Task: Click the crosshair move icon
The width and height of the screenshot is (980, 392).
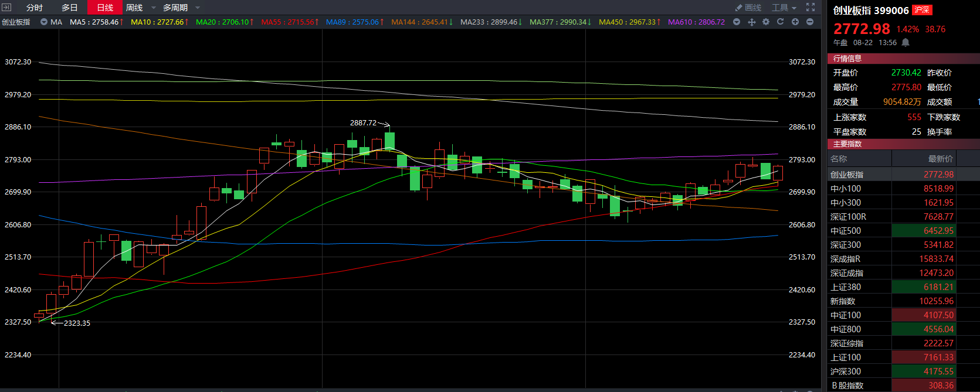Action: point(751,22)
